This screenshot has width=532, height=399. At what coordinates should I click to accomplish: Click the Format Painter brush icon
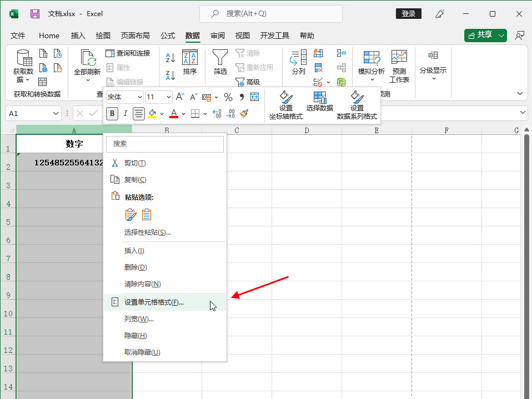click(x=244, y=114)
